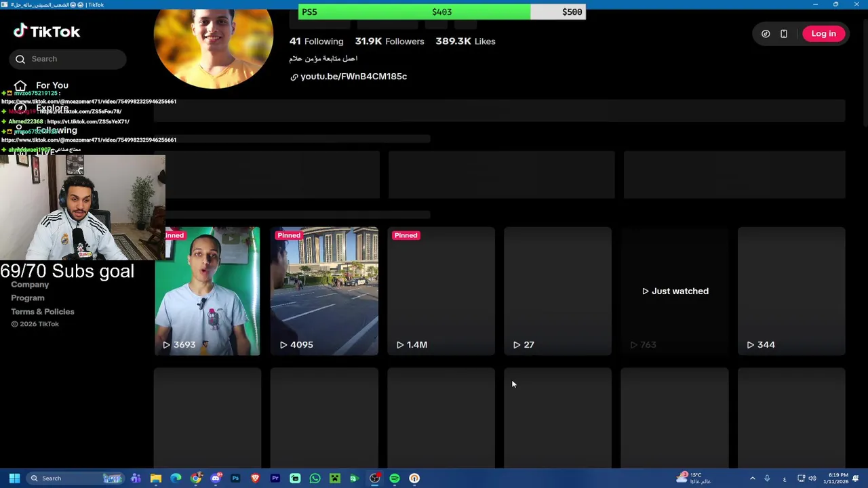Click the green camera icon after Minecraft
This screenshot has height=488, width=868.
point(354,479)
